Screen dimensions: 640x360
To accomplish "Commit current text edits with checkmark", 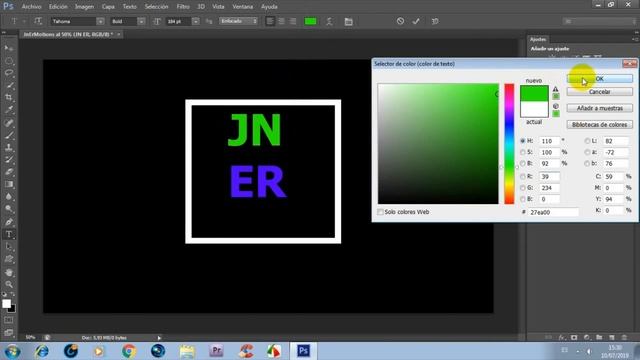I will click(416, 21).
